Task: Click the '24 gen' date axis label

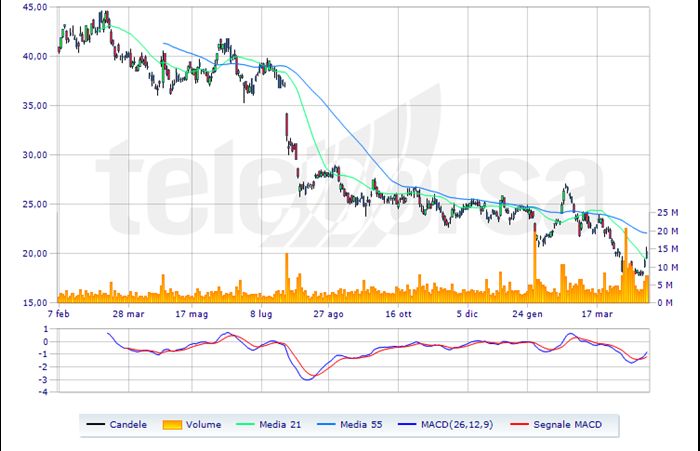Action: [529, 313]
